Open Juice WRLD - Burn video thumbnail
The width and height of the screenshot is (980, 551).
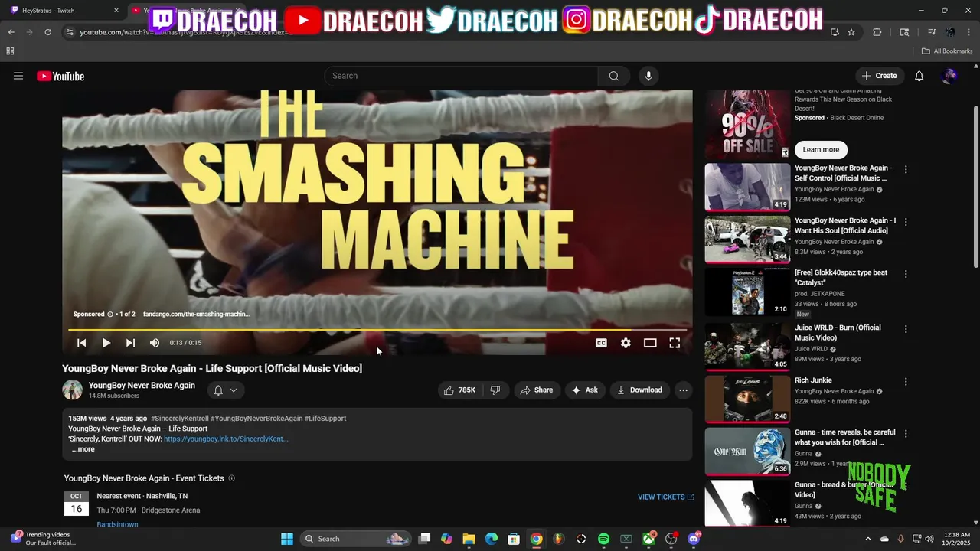pos(747,346)
